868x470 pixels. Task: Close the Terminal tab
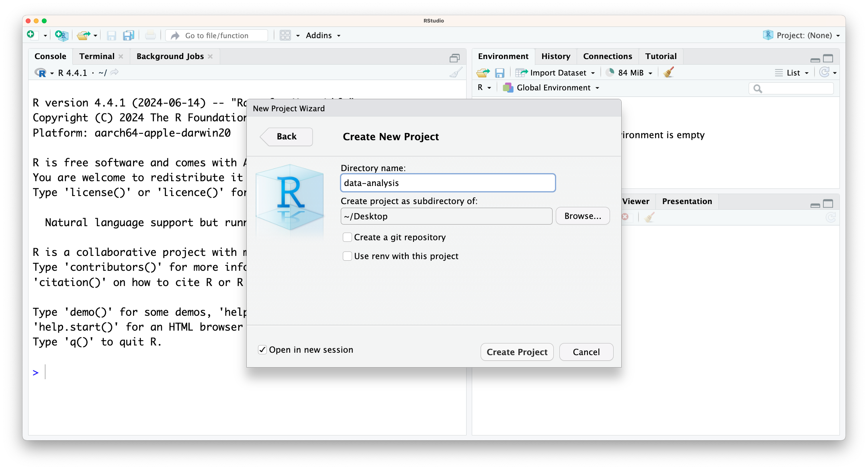(x=121, y=57)
